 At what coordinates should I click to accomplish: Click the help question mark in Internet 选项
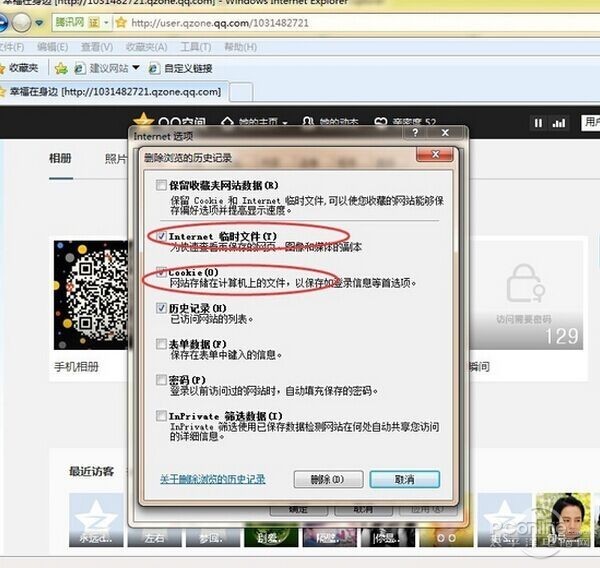[x=415, y=132]
